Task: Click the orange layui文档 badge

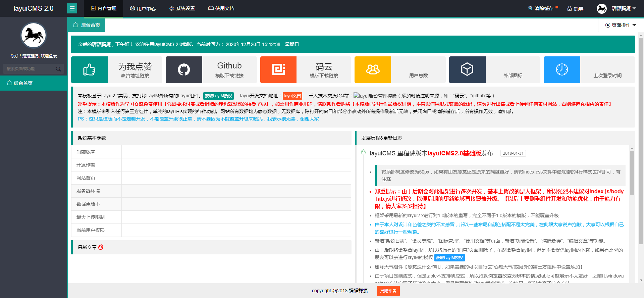Action: (x=292, y=96)
